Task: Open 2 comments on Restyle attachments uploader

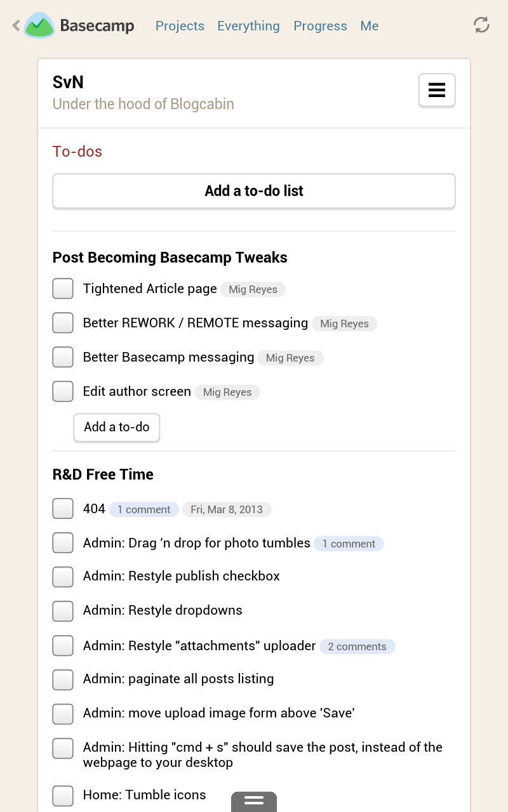Action: pos(358,646)
